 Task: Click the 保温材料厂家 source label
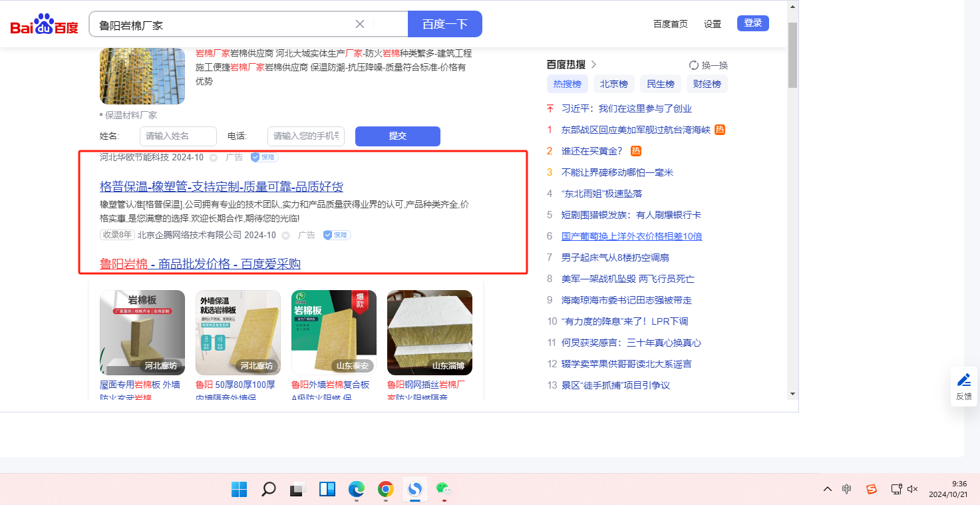[x=131, y=115]
